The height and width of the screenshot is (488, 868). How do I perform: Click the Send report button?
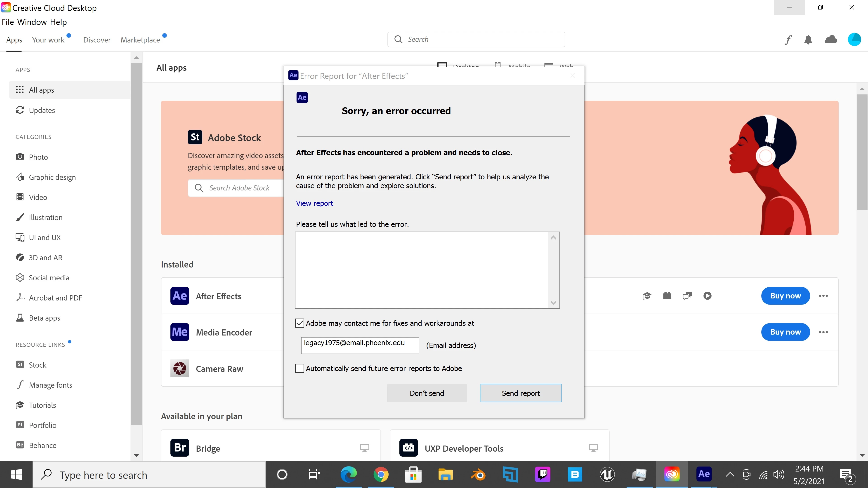point(521,393)
